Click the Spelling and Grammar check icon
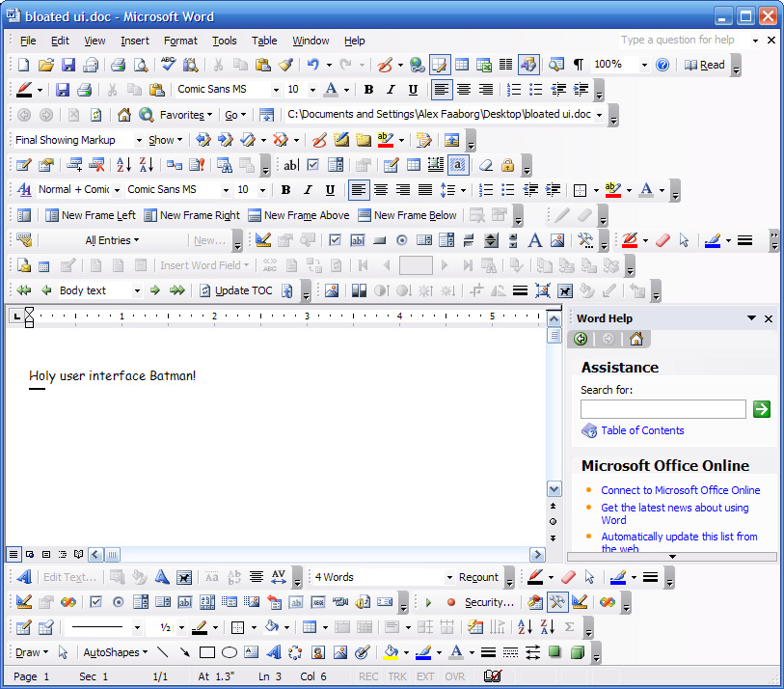 [169, 65]
